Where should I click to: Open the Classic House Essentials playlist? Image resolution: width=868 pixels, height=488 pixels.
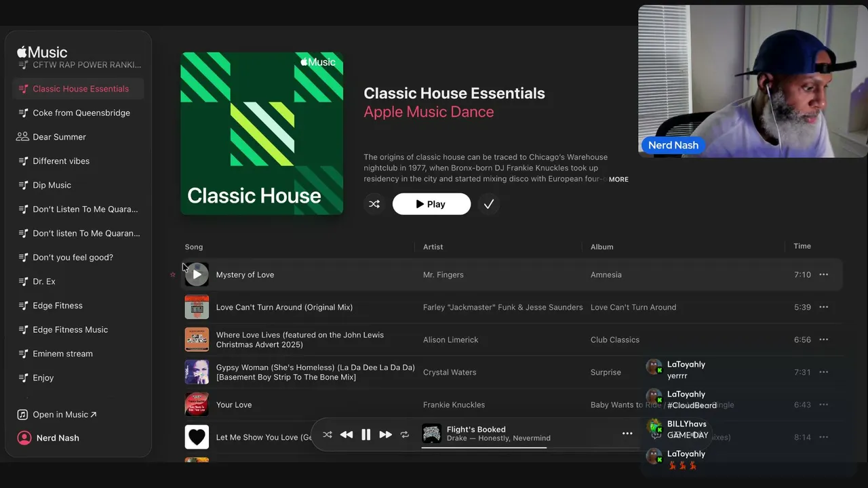coord(78,89)
